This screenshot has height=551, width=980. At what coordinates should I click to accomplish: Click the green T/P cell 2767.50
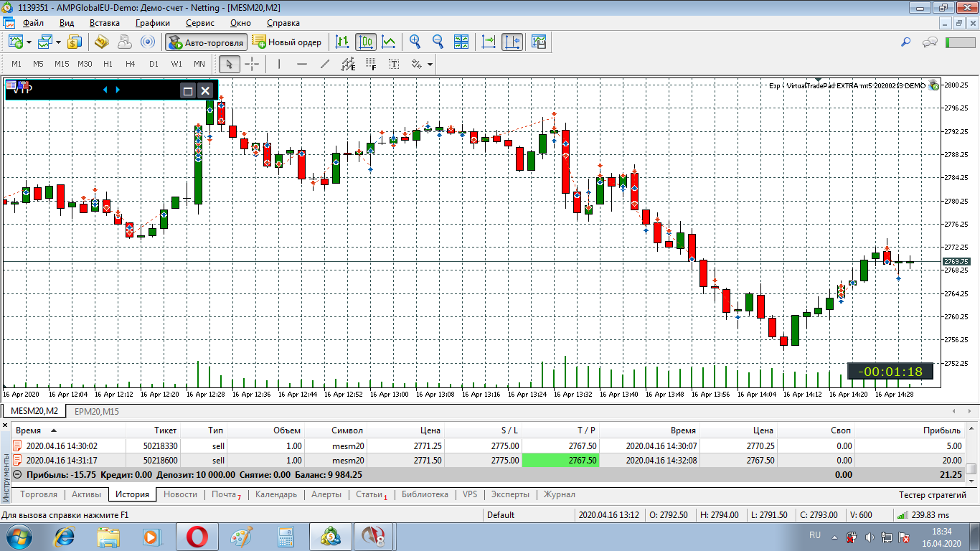[560, 461]
